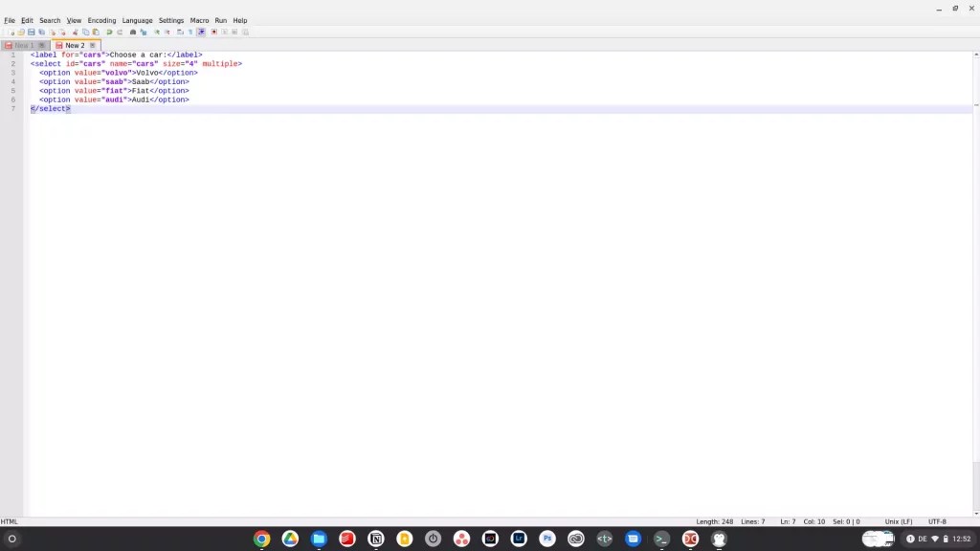The width and height of the screenshot is (980, 551).
Task: Open a file using the folder toolbar icon
Action: coord(21,32)
